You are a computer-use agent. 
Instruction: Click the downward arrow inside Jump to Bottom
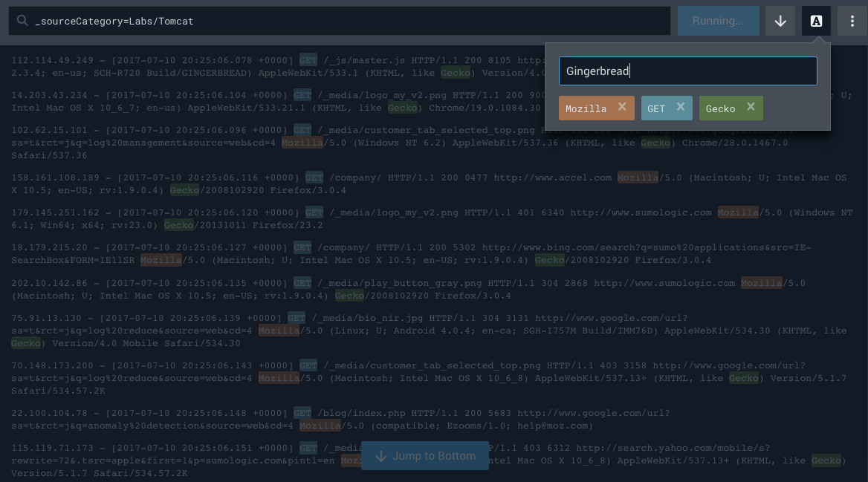pyautogui.click(x=380, y=455)
